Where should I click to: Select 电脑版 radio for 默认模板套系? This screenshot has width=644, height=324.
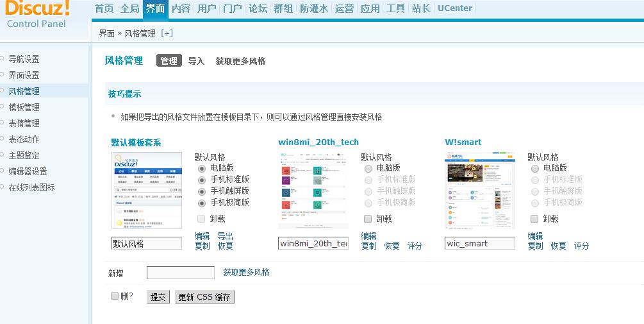coord(202,169)
